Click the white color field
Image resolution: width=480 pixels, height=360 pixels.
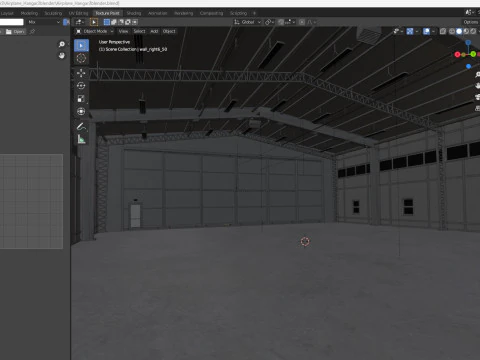[12, 22]
